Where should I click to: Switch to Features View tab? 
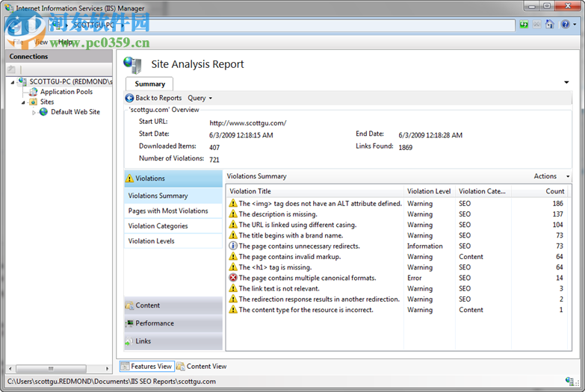146,367
